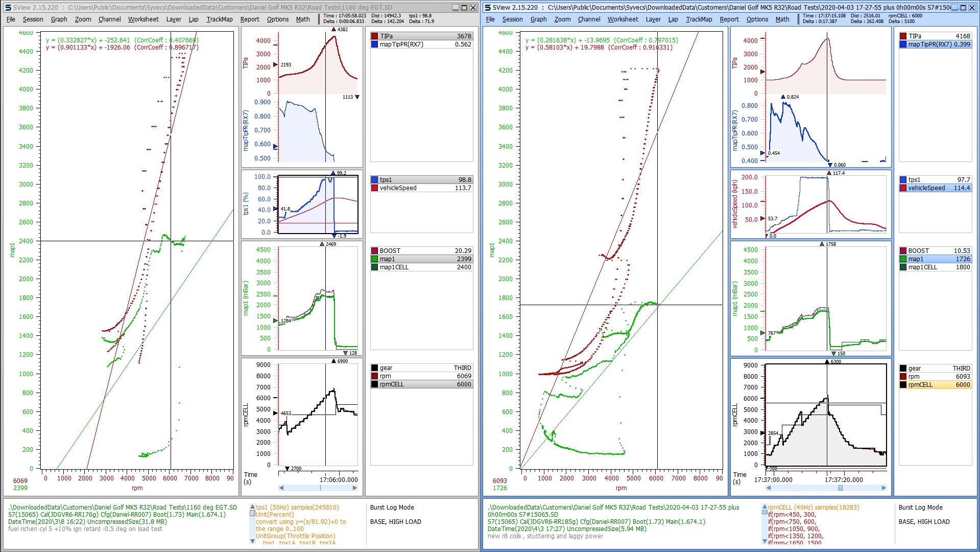Open Math menu in left window

pos(303,19)
